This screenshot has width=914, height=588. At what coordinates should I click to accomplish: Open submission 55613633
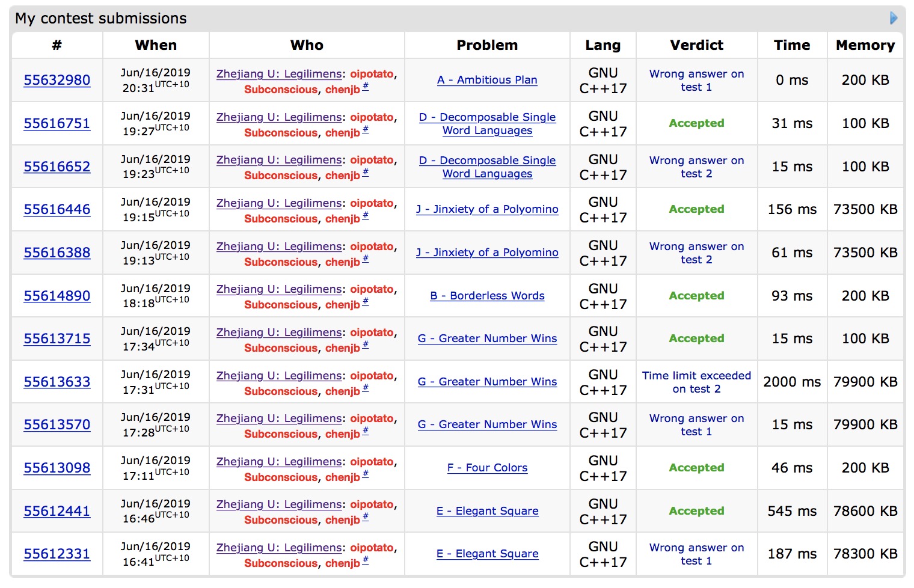pyautogui.click(x=57, y=382)
